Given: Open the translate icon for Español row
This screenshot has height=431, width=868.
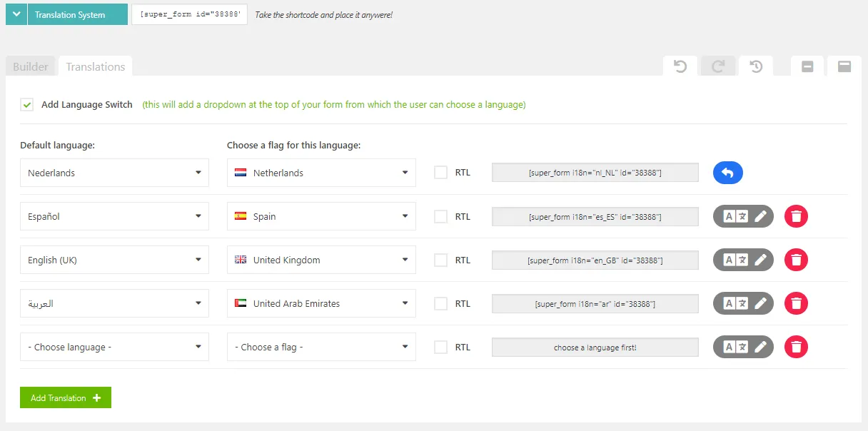Looking at the screenshot, I should [x=735, y=216].
